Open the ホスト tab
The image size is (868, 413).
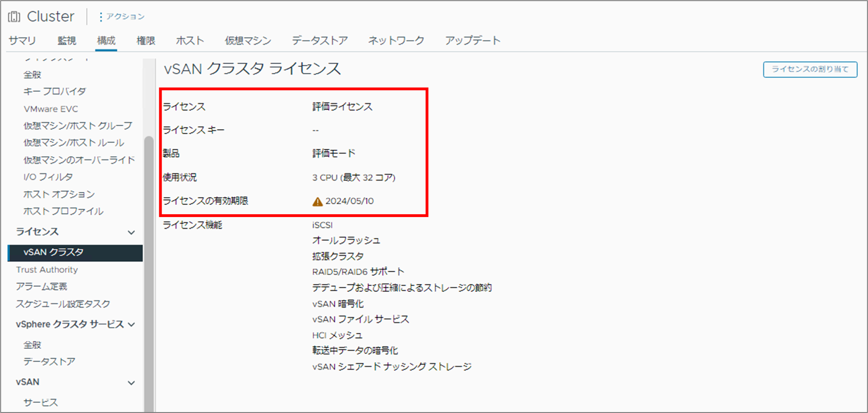pyautogui.click(x=190, y=40)
